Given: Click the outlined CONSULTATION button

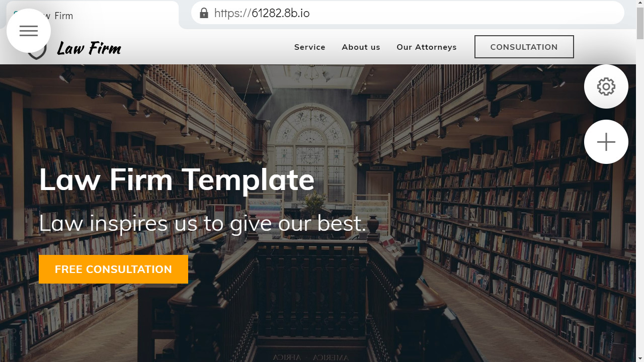Looking at the screenshot, I should [x=524, y=47].
